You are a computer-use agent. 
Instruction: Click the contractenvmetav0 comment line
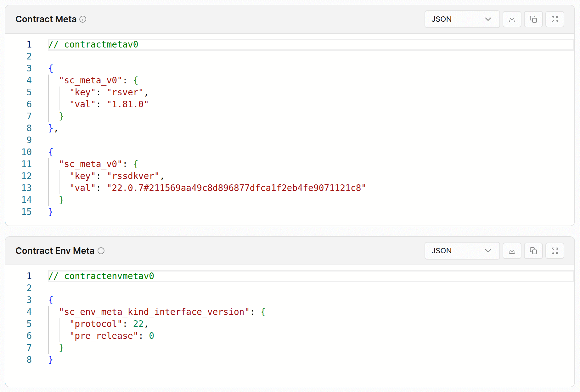pyautogui.click(x=101, y=276)
